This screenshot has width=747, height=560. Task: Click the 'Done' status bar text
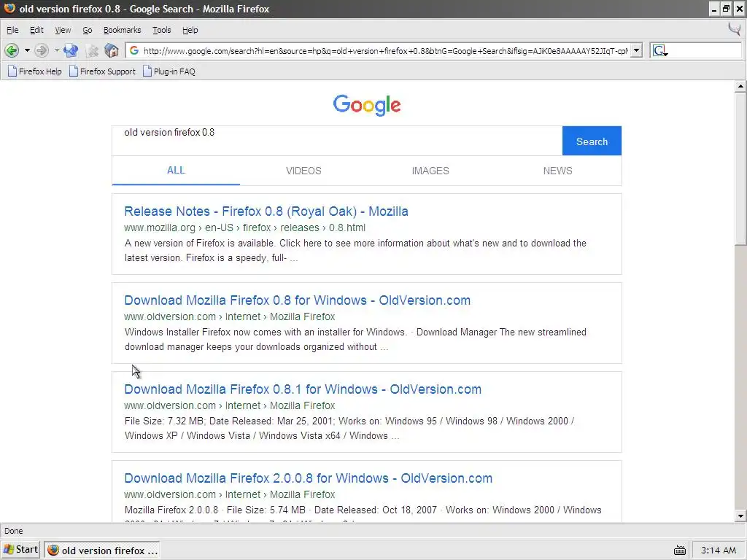(13, 531)
